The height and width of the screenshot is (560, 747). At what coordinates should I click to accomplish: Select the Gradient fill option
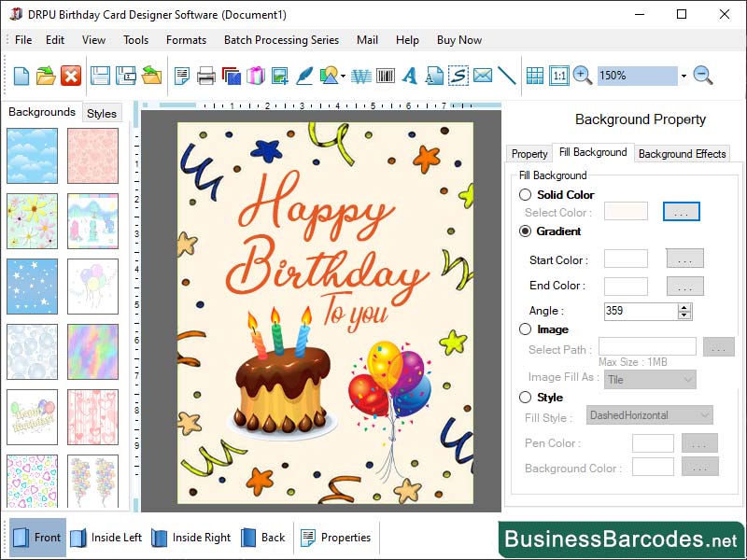[x=526, y=231]
